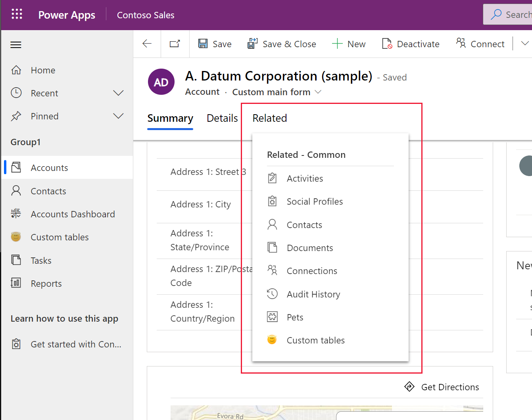The width and height of the screenshot is (532, 420).
Task: Click the Power Apps waffle menu icon
Action: pos(17,14)
